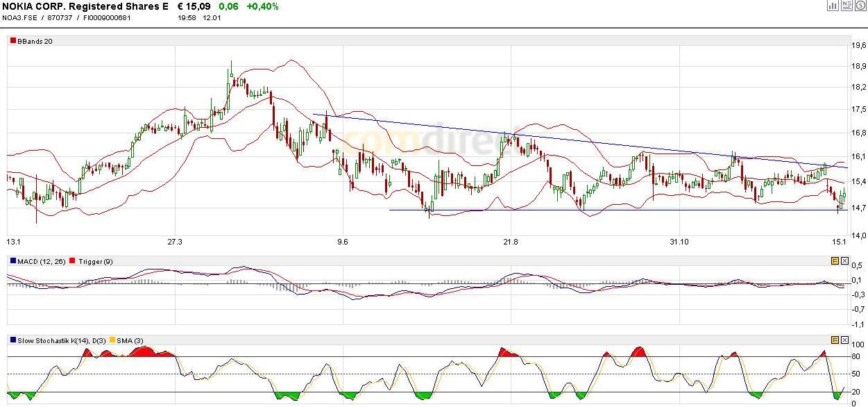Click the red BBands 20 legend swatch
Image resolution: width=868 pixels, height=407 pixels.
[13, 41]
